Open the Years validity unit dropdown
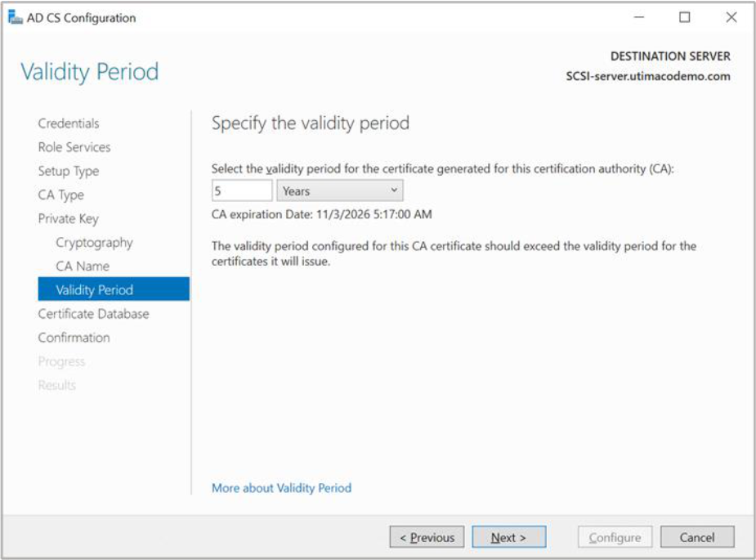 pyautogui.click(x=340, y=191)
